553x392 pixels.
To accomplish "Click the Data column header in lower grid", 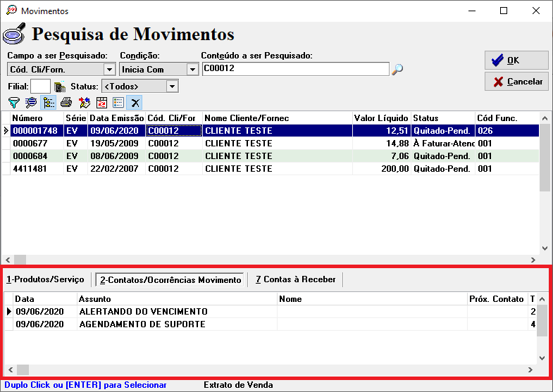I will (45, 299).
